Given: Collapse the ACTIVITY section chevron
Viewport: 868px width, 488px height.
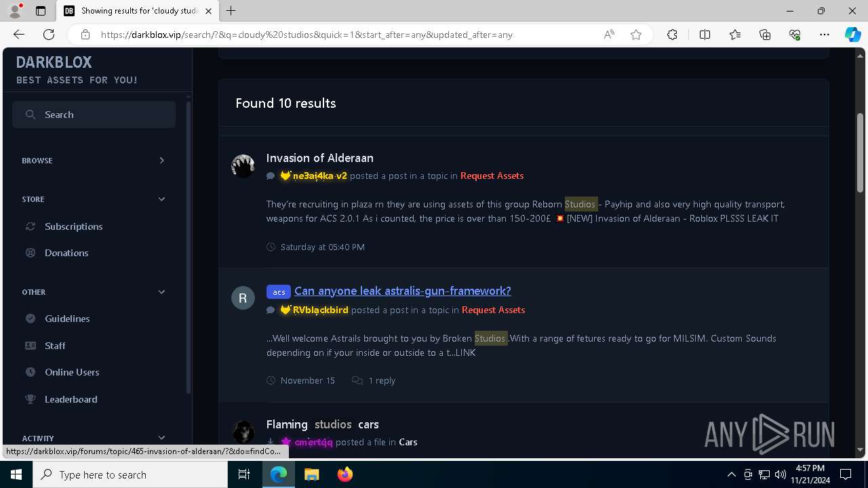Looking at the screenshot, I should click(x=161, y=438).
